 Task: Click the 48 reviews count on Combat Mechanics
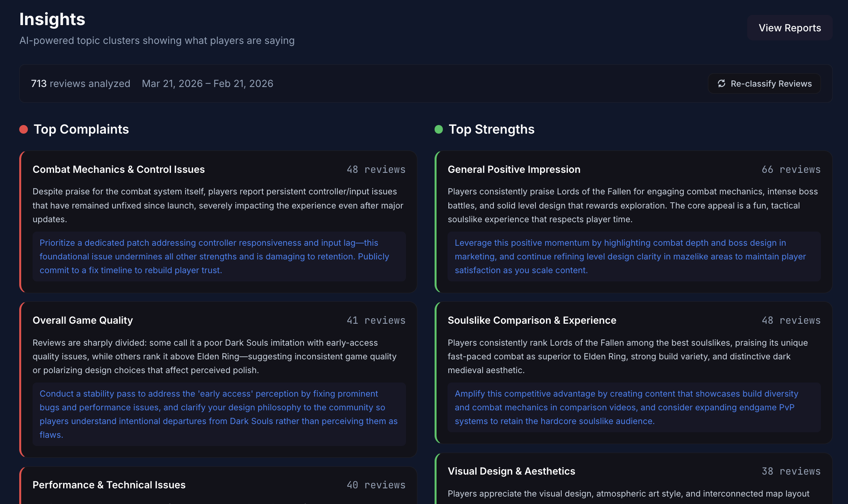(376, 169)
